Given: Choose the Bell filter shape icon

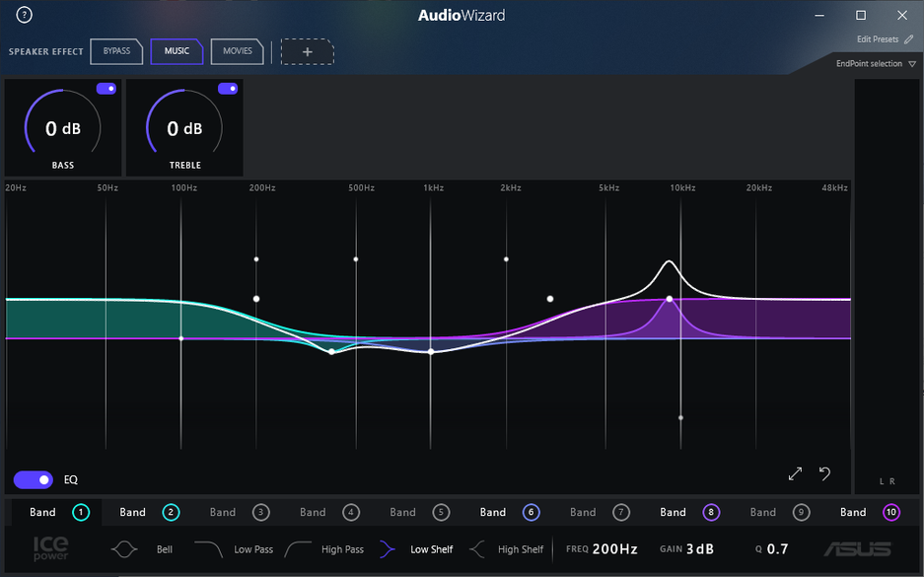Looking at the screenshot, I should click(123, 549).
